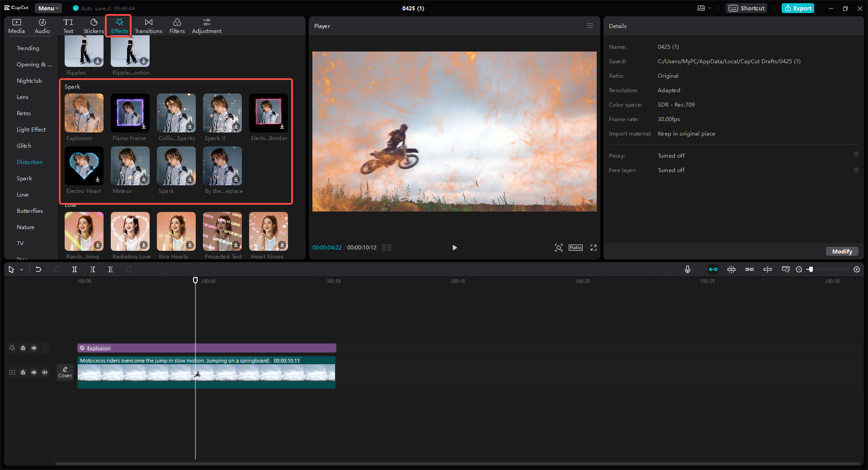Open the Distortion effects category
Viewport: 868px width, 470px height.
point(29,162)
